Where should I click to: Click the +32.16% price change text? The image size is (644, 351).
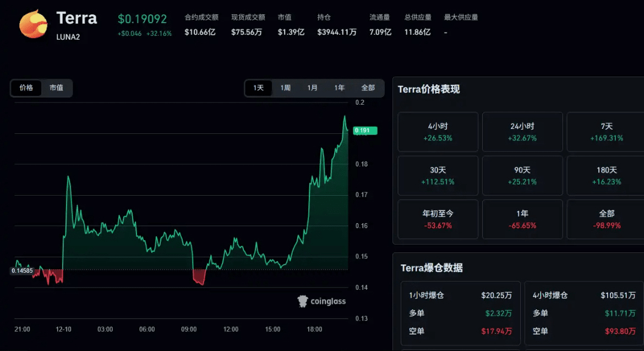(x=159, y=34)
